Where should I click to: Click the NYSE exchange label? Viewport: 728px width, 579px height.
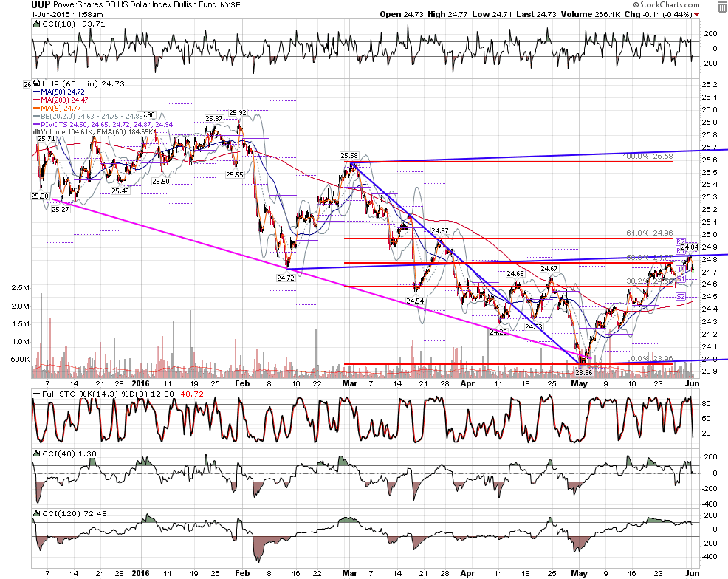click(x=230, y=5)
